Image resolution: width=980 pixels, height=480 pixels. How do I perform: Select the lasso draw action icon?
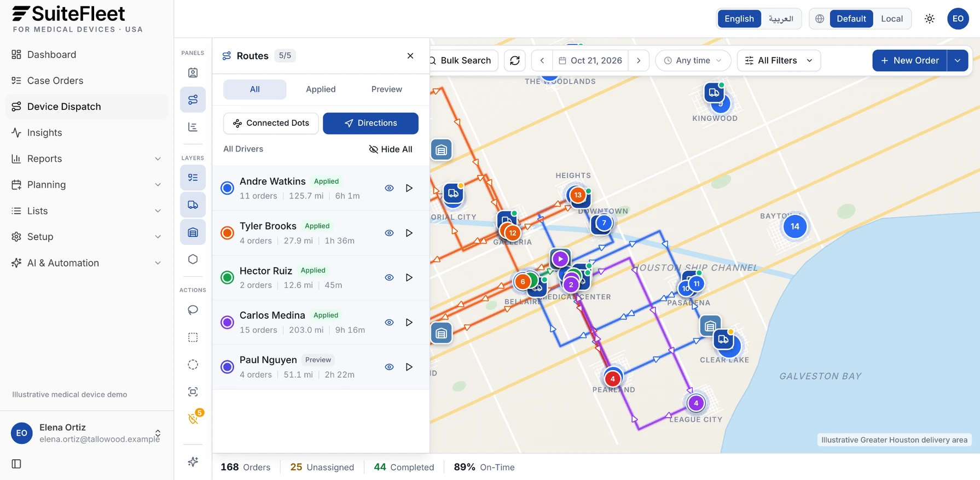193,310
